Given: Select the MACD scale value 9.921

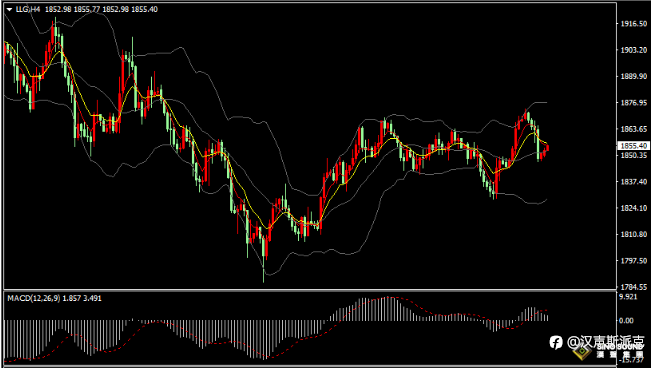Looking at the screenshot, I should pos(628,297).
